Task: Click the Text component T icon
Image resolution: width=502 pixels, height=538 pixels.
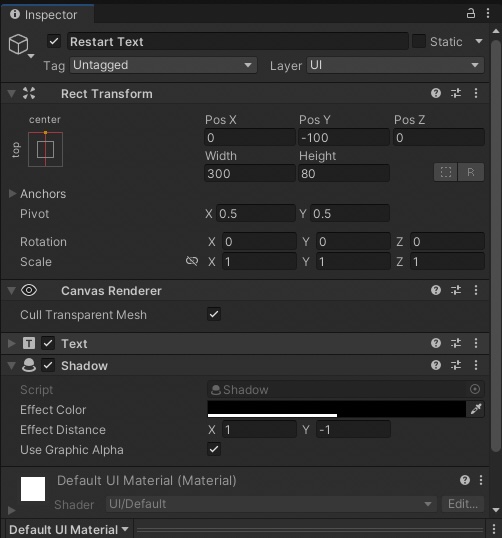Action: click(x=29, y=343)
